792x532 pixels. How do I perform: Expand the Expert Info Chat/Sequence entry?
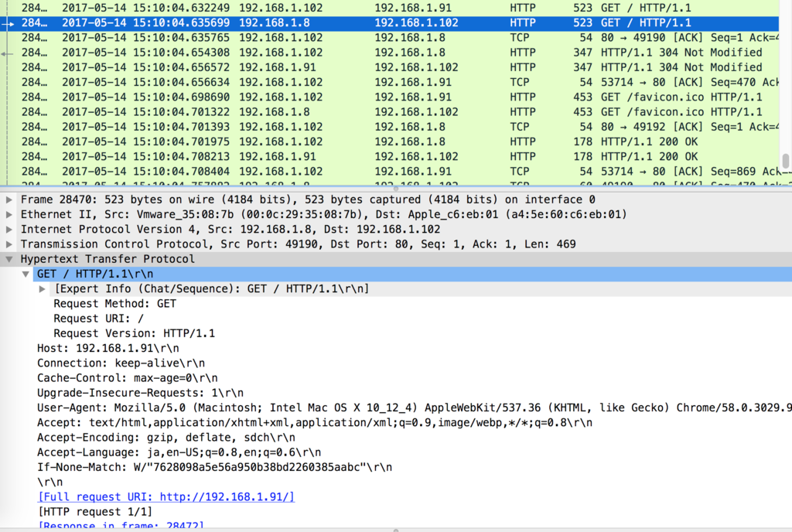tap(43, 288)
